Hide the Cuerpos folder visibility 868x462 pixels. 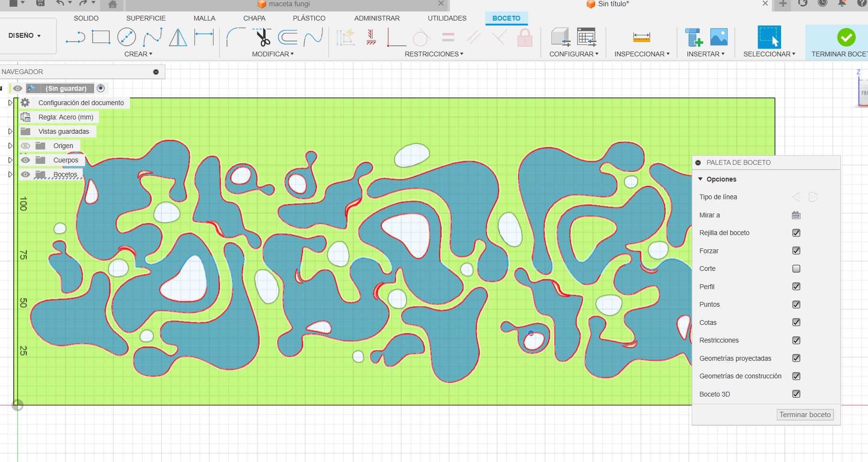pyautogui.click(x=26, y=160)
